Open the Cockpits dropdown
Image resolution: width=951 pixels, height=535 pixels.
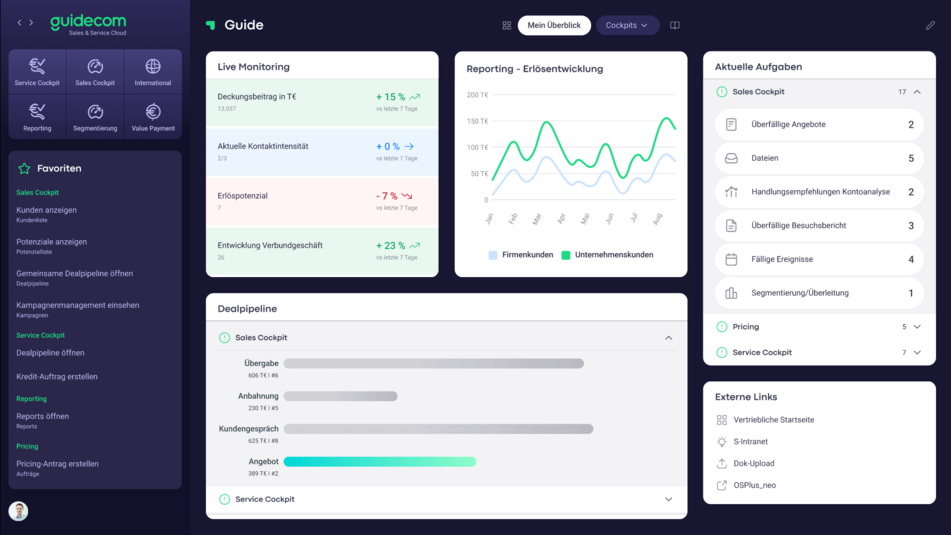pyautogui.click(x=627, y=26)
